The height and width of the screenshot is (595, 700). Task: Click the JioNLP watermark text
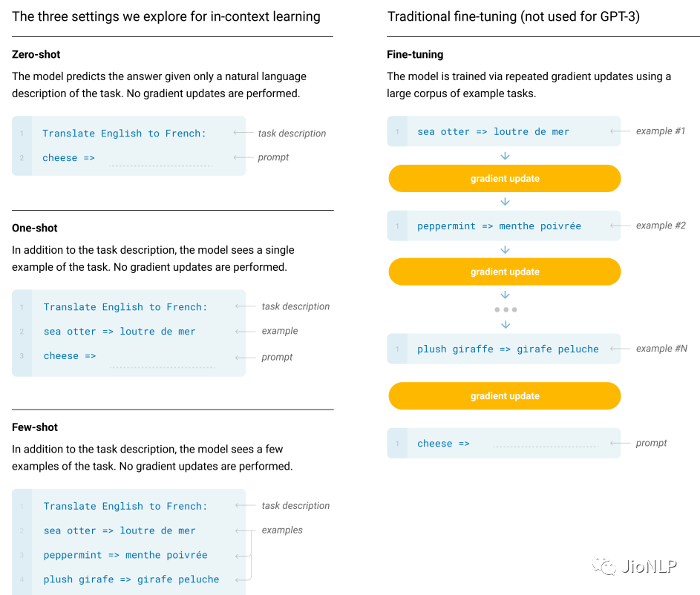pyautogui.click(x=650, y=568)
